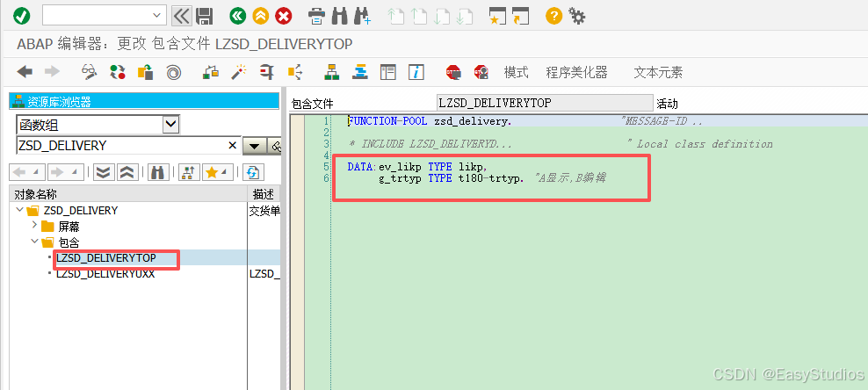Clear ZSD_DELIVERY field with X

(x=233, y=146)
